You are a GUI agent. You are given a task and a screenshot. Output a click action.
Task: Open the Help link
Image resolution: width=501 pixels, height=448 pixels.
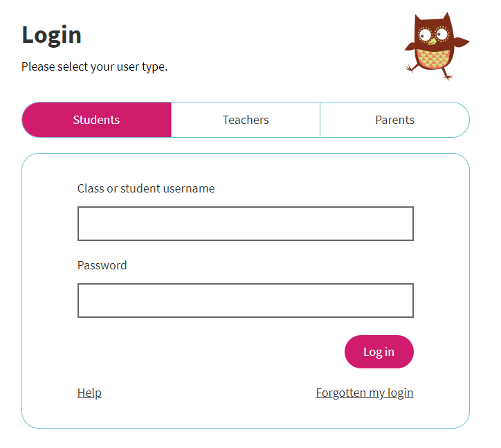[x=89, y=393]
